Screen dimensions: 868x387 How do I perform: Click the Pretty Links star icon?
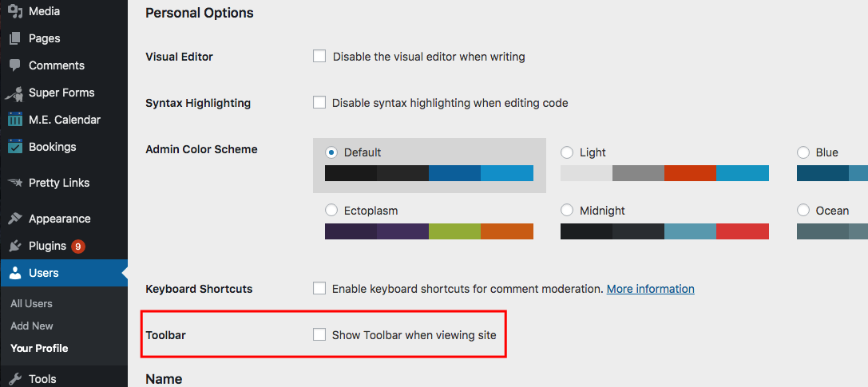pyautogui.click(x=15, y=183)
